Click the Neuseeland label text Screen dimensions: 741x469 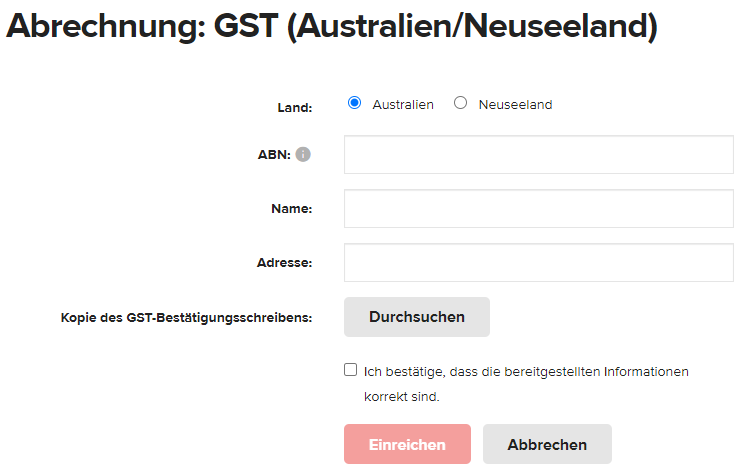tap(515, 104)
